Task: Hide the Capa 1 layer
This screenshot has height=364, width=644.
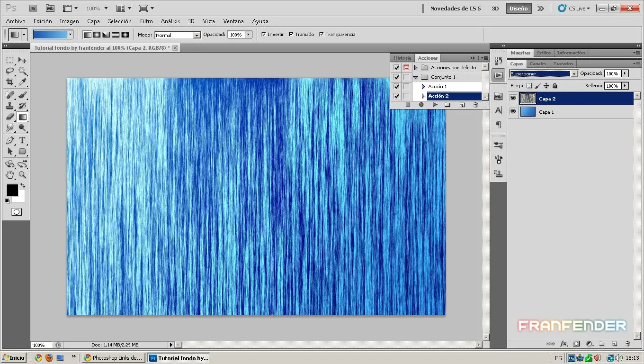Action: [513, 112]
